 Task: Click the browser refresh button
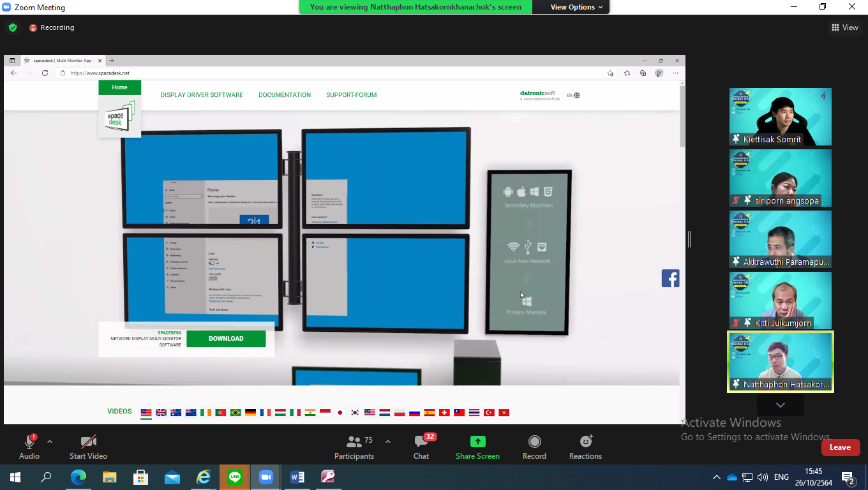click(45, 73)
